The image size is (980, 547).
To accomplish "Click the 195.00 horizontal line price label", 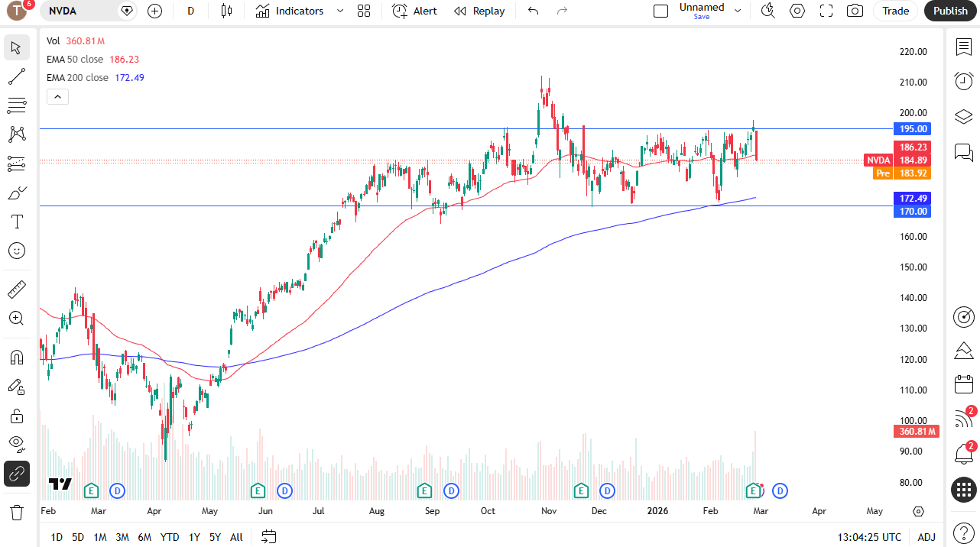I will 912,129.
